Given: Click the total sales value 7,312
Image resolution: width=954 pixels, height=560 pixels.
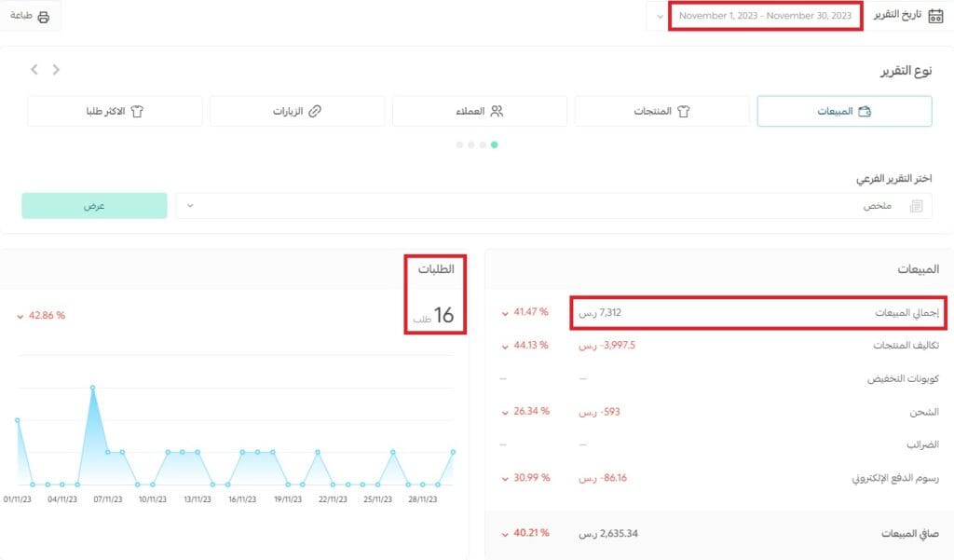Looking at the screenshot, I should pos(600,312).
